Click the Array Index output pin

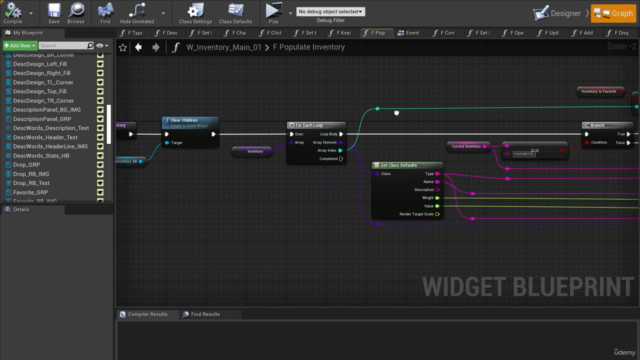pyautogui.click(x=340, y=150)
